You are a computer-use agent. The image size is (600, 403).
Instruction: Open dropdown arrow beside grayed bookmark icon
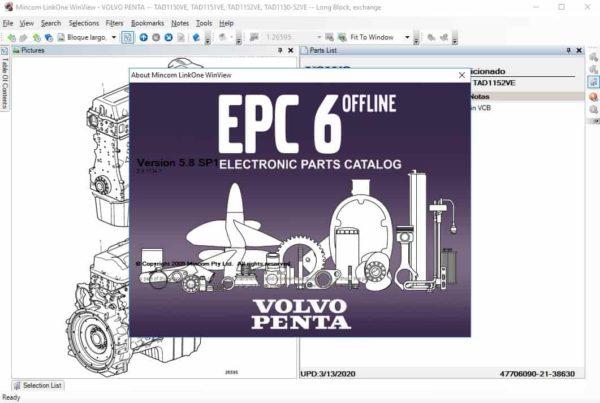click(232, 37)
